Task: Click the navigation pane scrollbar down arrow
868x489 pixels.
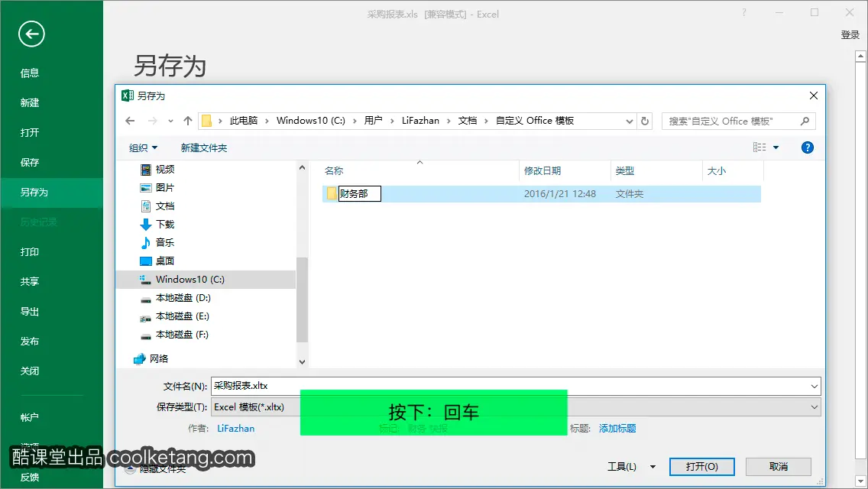Action: tap(302, 361)
